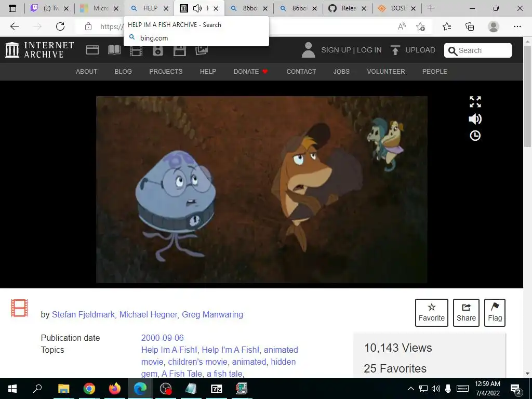Click the page vertical scrollbar thumb
Image resolution: width=532 pixels, height=399 pixels.
point(527,96)
